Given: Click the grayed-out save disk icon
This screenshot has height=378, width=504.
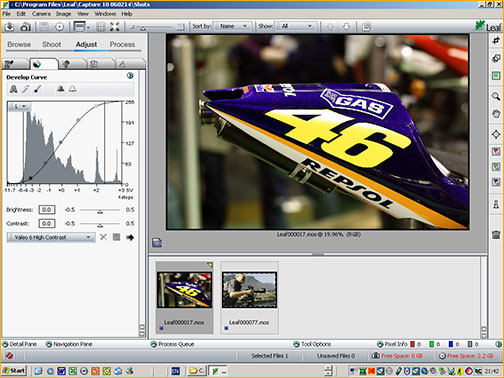Looking at the screenshot, I should 44,27.
